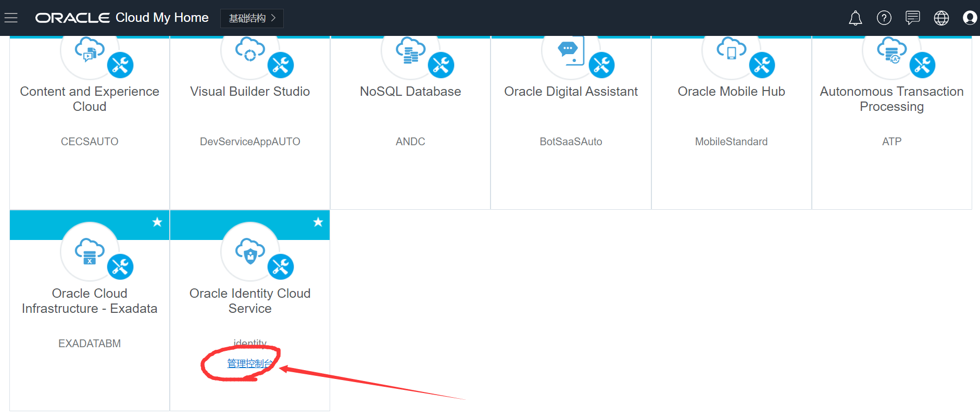Select the ATP instance name
The width and height of the screenshot is (980, 418).
pyautogui.click(x=891, y=142)
